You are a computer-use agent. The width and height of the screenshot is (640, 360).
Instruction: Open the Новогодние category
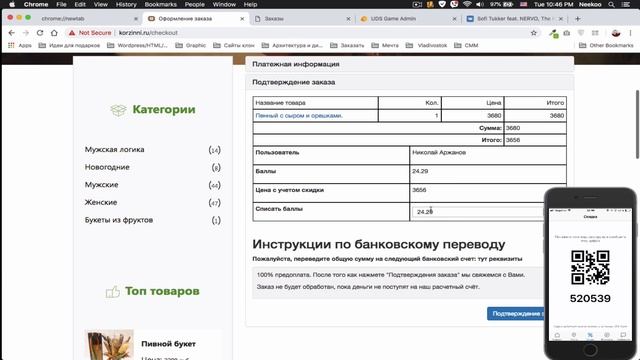click(x=107, y=167)
